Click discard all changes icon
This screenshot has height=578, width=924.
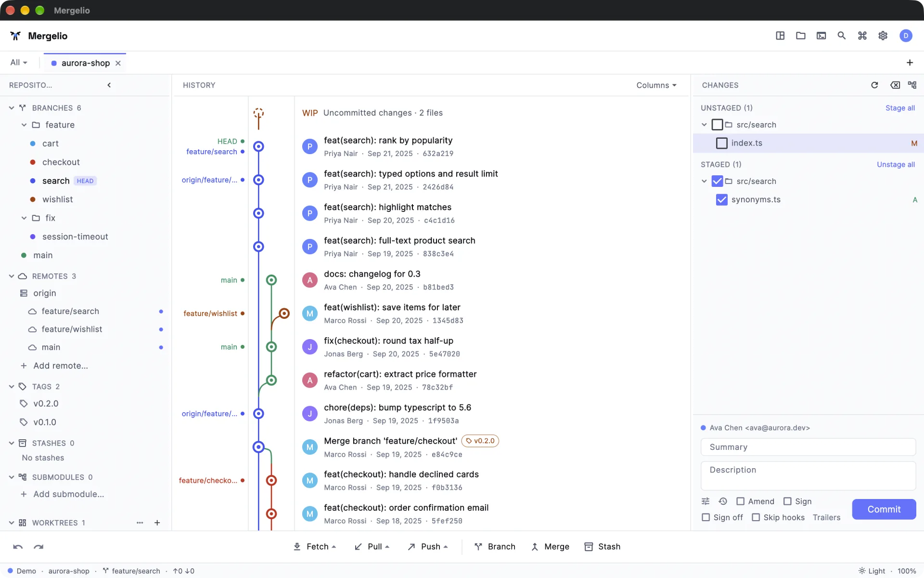pyautogui.click(x=895, y=85)
